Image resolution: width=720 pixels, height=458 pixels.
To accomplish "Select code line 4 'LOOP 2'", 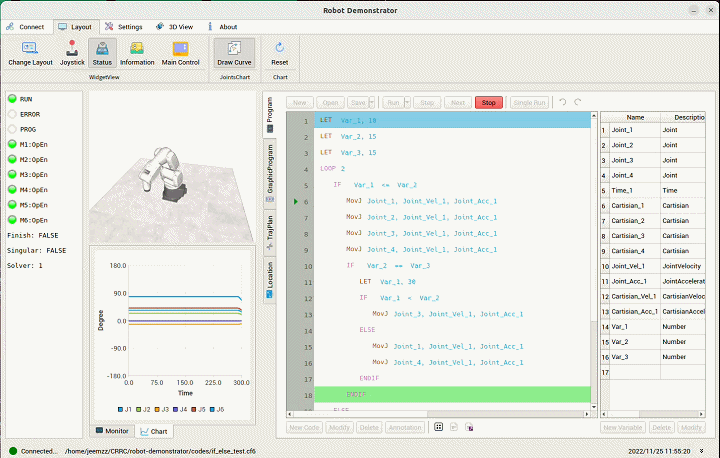I will pos(452,169).
